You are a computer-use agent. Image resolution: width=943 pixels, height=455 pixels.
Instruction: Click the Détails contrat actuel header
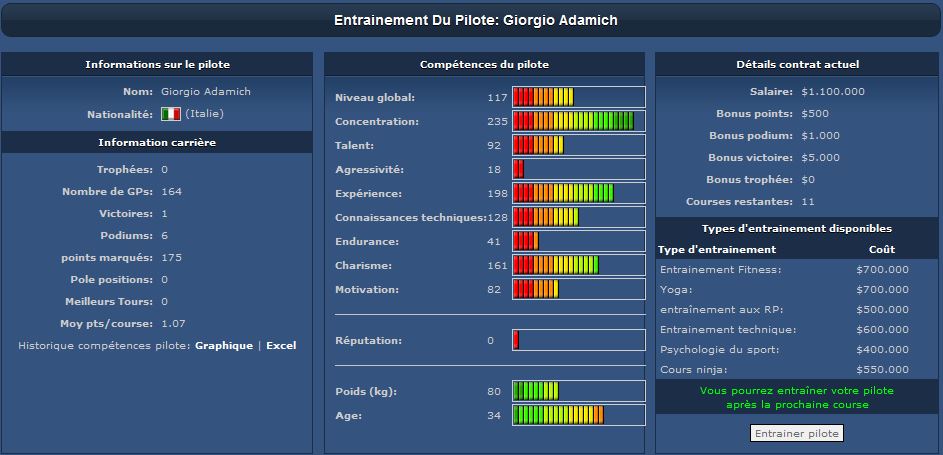(x=797, y=64)
